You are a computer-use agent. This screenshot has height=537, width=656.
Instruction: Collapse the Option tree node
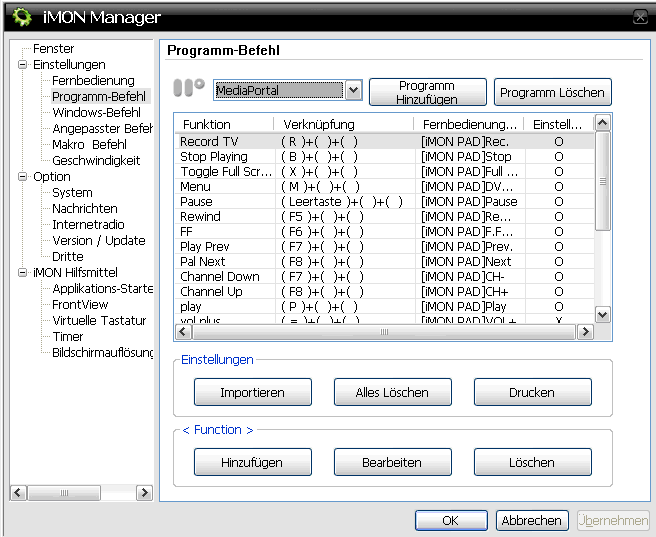point(23,177)
